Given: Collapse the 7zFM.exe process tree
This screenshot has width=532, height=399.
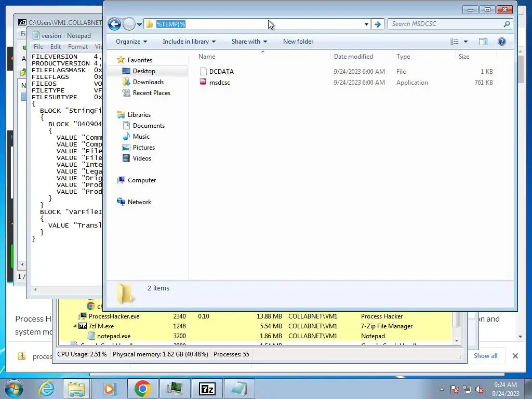Looking at the screenshot, I should (x=75, y=326).
